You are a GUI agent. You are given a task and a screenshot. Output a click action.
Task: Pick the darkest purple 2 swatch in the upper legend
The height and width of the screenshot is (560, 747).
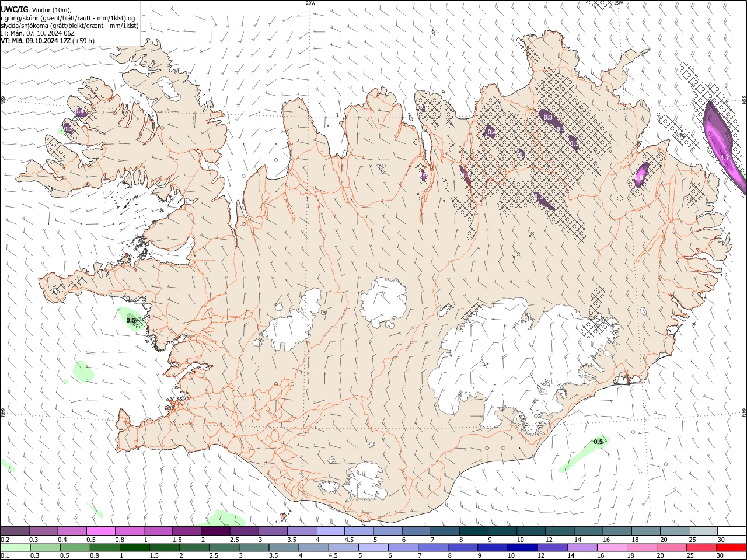click(215, 531)
